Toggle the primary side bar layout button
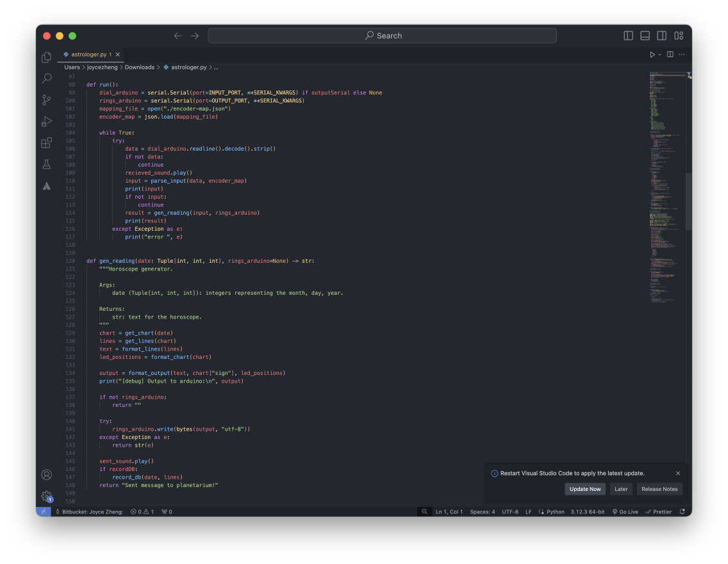Viewport: 728px width, 564px height. (629, 36)
